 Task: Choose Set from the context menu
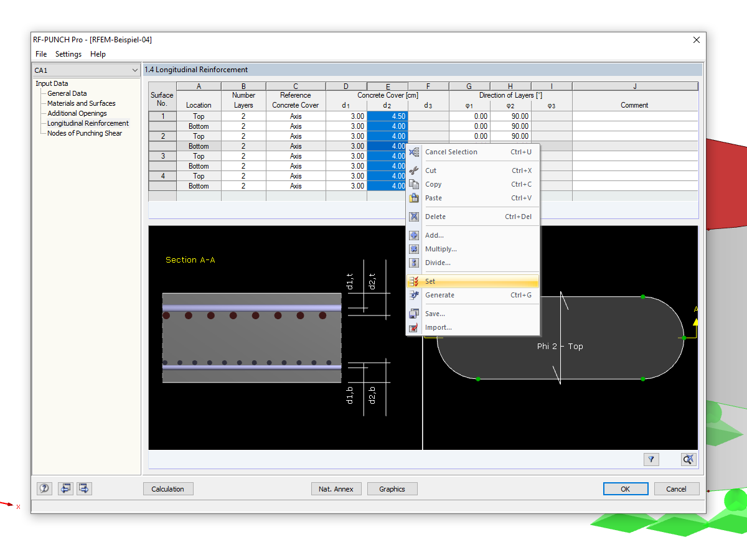[x=472, y=281]
